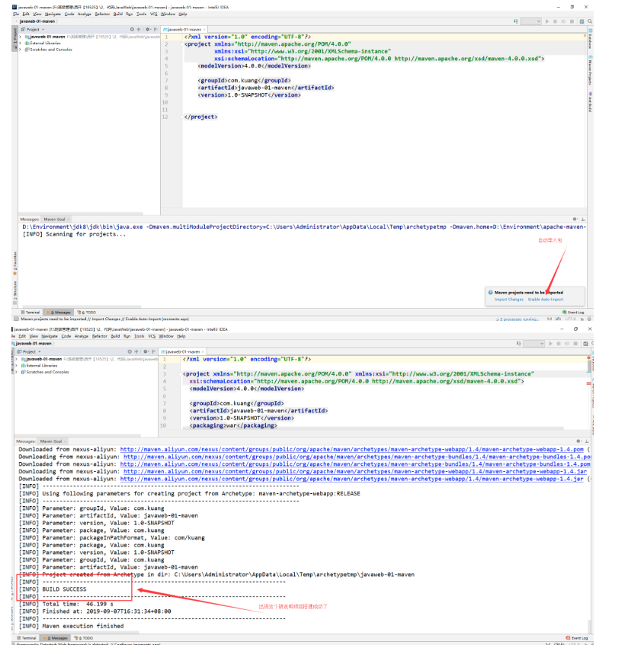Open Messages tool window button upper window
Screen dimensions: 644x654
(x=59, y=313)
